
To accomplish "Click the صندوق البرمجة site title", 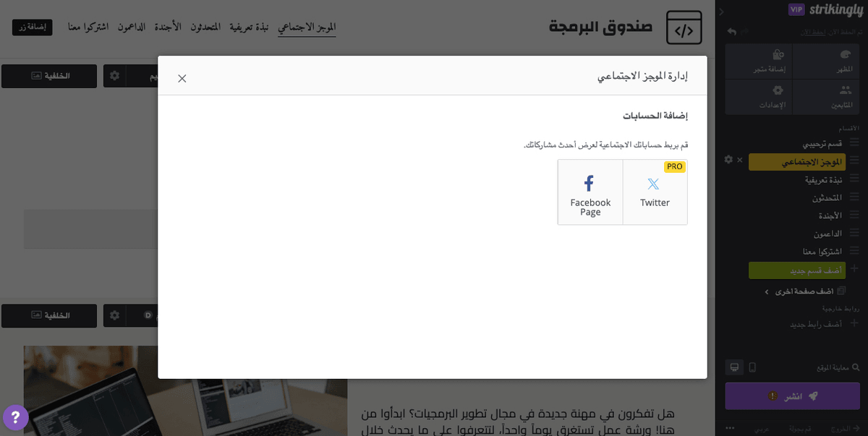I will click(x=600, y=27).
